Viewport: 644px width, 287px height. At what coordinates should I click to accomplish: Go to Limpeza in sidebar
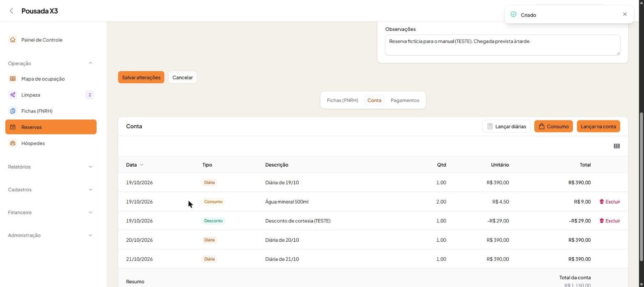tap(51, 95)
